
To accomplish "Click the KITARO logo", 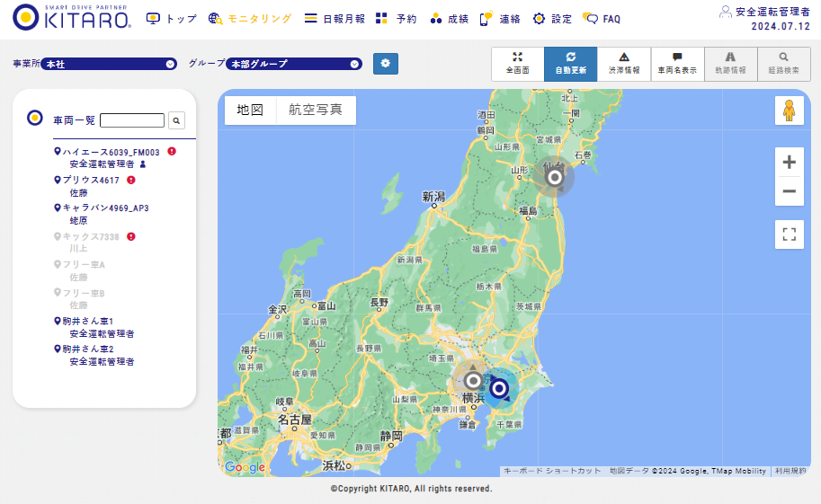I will pos(72,17).
